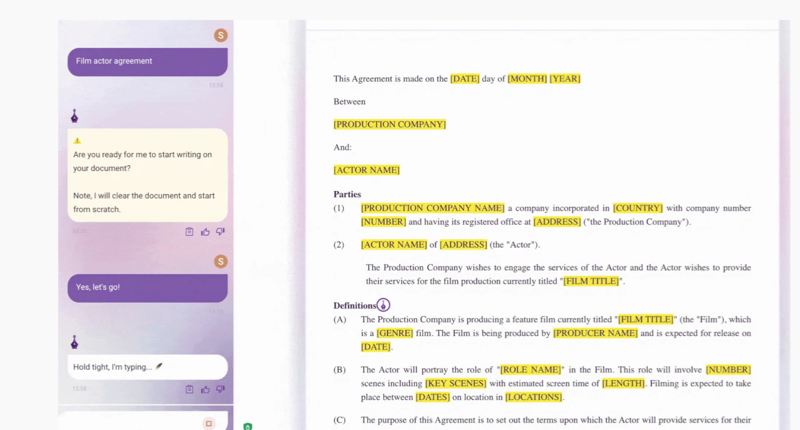The width and height of the screenshot is (800, 430).
Task: Click the [COUNTRY] placeholder
Action: point(638,208)
